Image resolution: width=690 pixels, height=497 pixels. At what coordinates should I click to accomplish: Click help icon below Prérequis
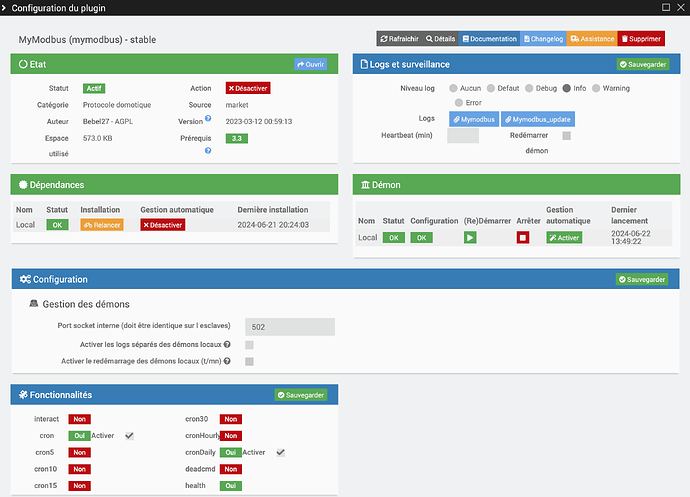[x=208, y=151]
